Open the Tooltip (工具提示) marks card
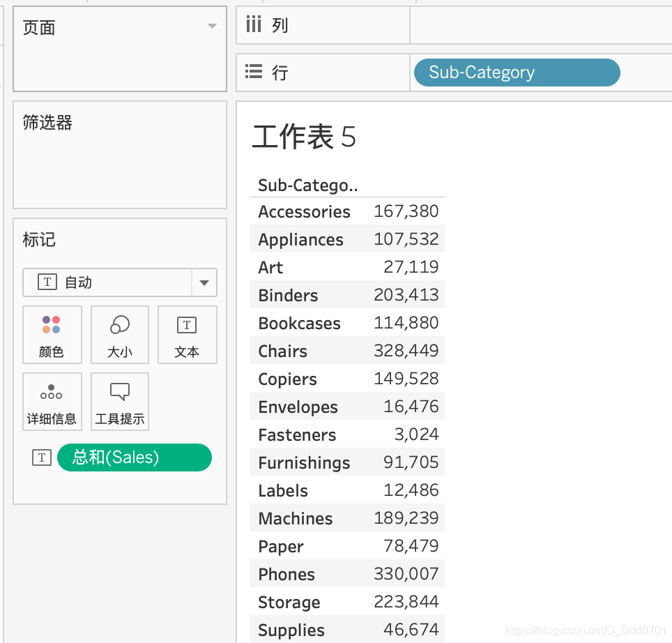Screen dimensions: 672x643 (x=120, y=402)
